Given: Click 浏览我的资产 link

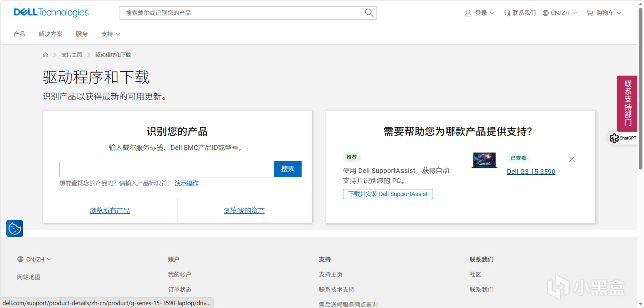Looking at the screenshot, I should tap(244, 211).
